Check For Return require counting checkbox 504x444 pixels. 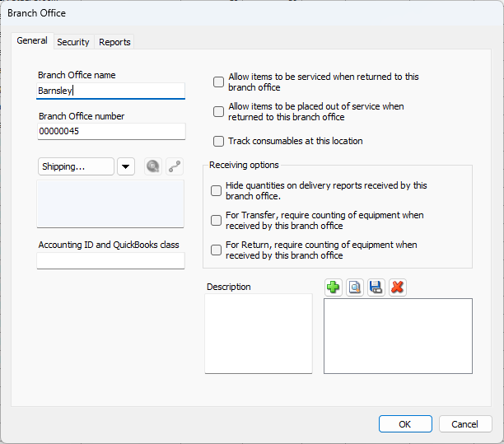tap(216, 250)
